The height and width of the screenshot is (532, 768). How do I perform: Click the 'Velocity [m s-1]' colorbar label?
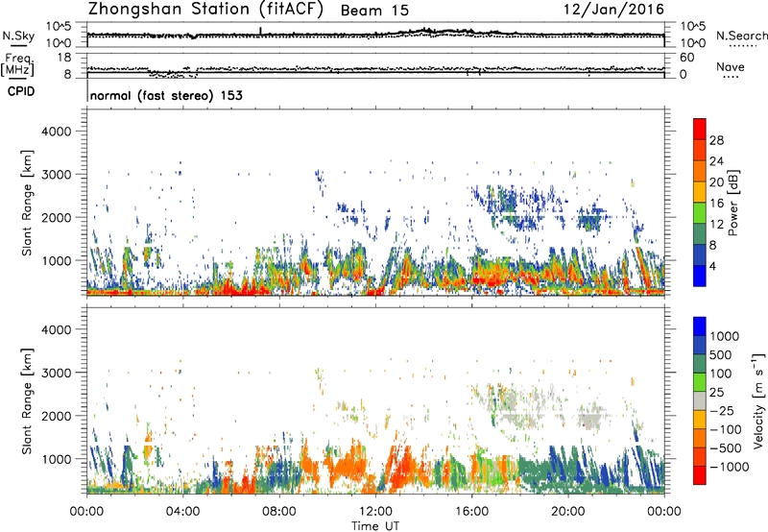click(x=758, y=401)
